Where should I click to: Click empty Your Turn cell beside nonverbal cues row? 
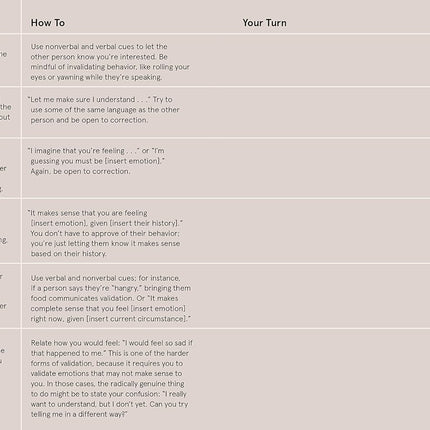point(333,60)
